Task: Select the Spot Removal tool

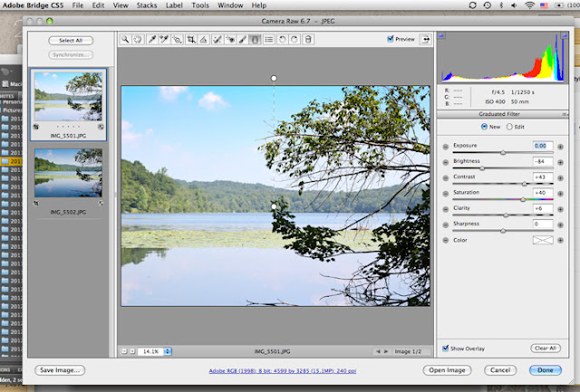Action: (217, 39)
